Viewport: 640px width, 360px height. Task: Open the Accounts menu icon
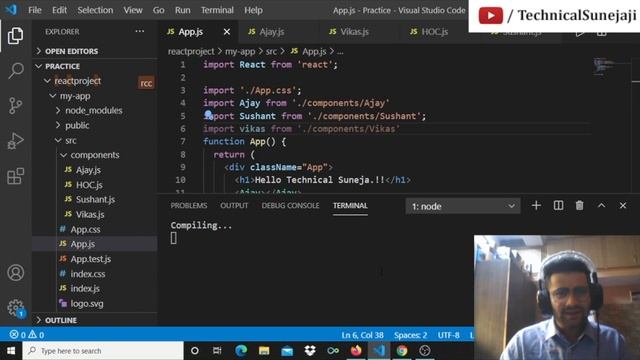[16, 273]
